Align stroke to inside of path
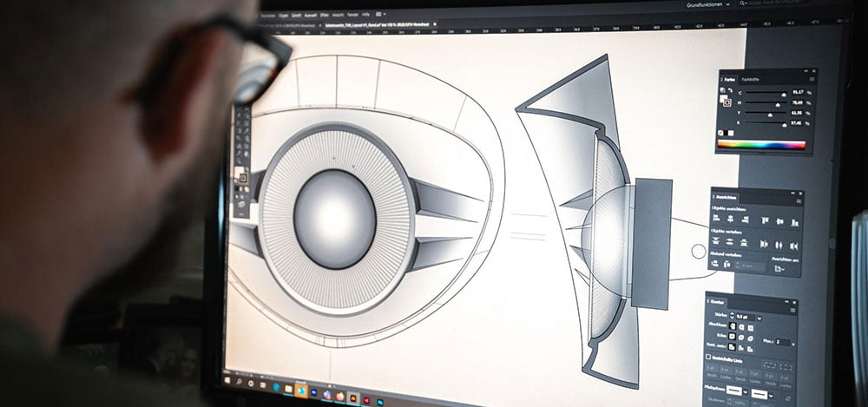Image resolution: width=868 pixels, height=407 pixels. click(740, 348)
